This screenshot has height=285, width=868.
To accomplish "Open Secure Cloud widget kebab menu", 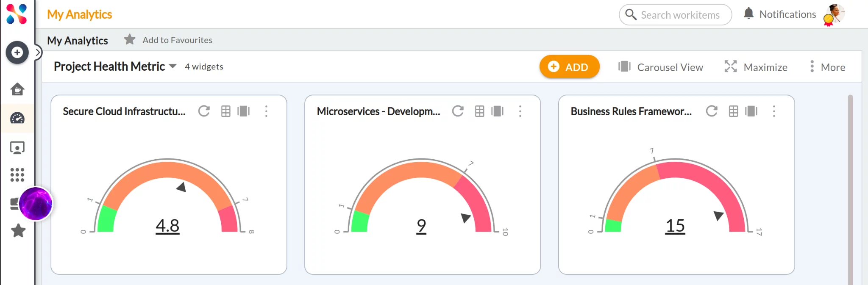I will (266, 111).
